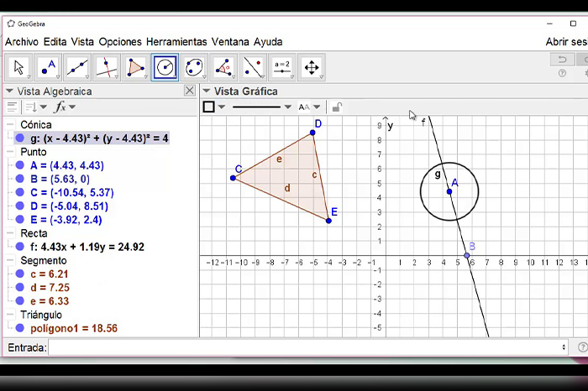Collapse the Vista Algebraica panel header
Viewport: 588px width, 391px height.
pos(9,91)
